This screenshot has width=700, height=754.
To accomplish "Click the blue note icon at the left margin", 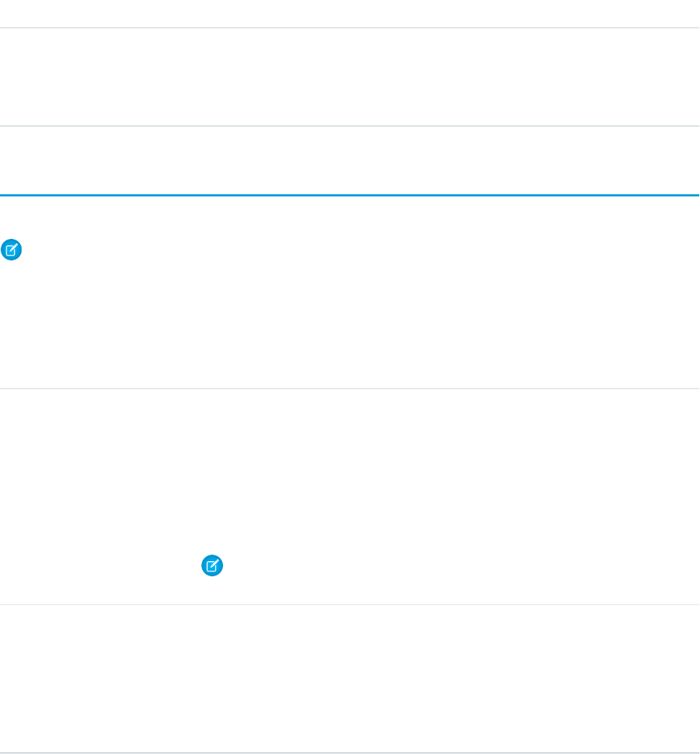I will click(x=12, y=250).
